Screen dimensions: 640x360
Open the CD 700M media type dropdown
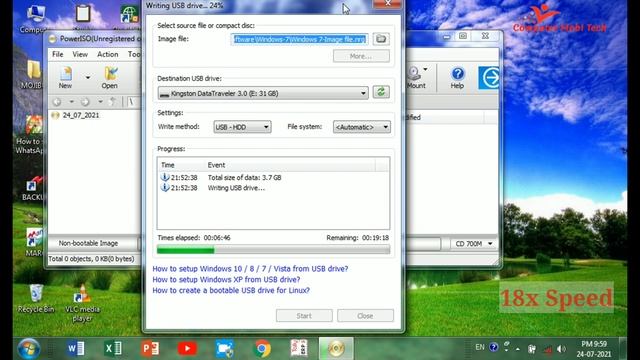click(473, 244)
